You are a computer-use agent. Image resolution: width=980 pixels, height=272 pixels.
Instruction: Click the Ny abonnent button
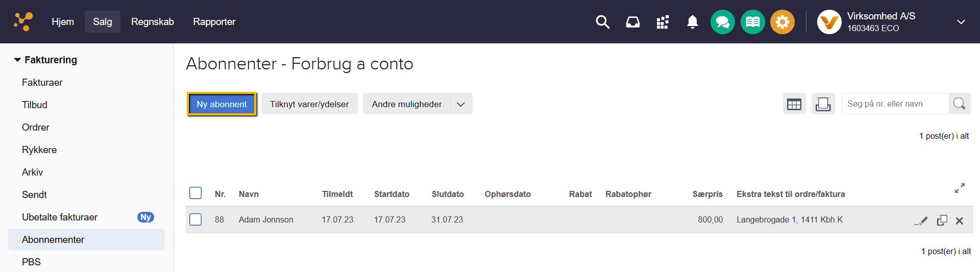tap(222, 104)
